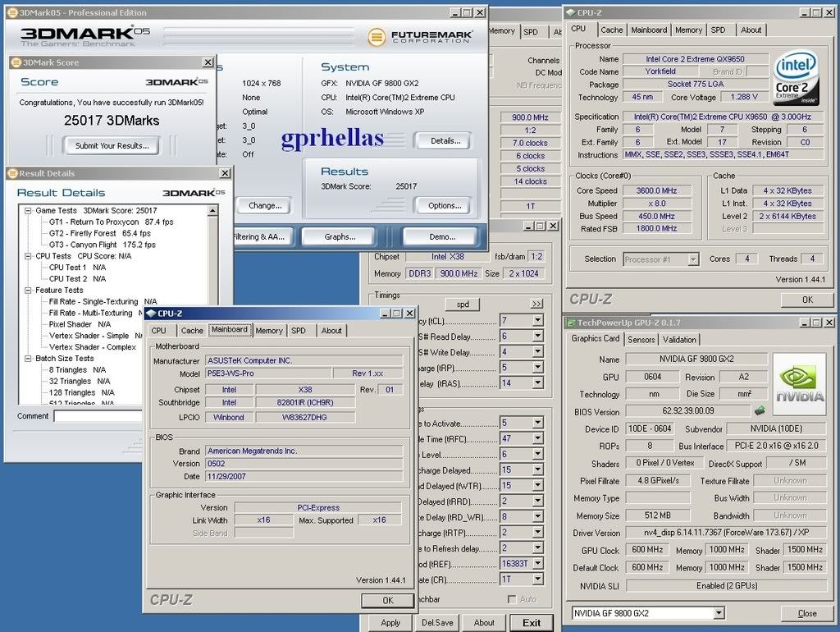This screenshot has width=840, height=632.
Task: Open the tRFC dropdown showing 47
Action: tap(537, 438)
